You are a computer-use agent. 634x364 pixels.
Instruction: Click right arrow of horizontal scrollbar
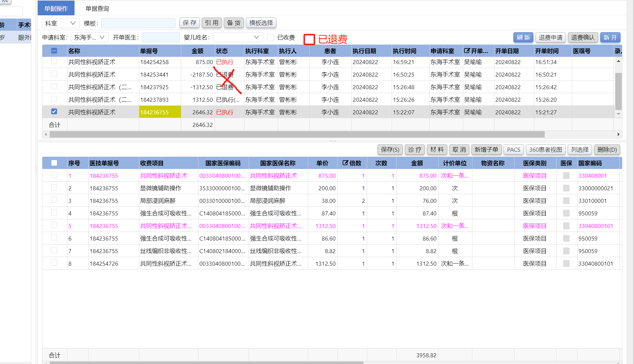tap(618, 135)
